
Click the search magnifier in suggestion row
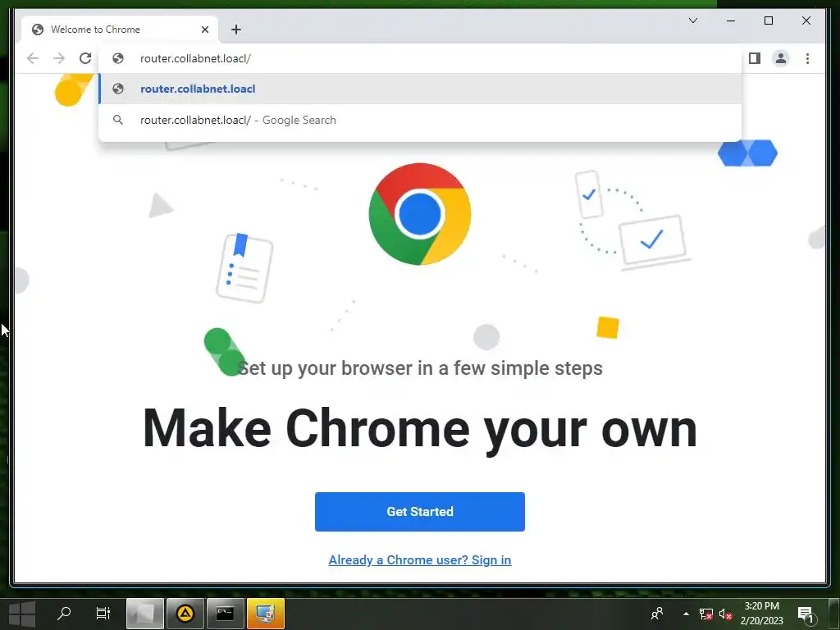tap(118, 120)
